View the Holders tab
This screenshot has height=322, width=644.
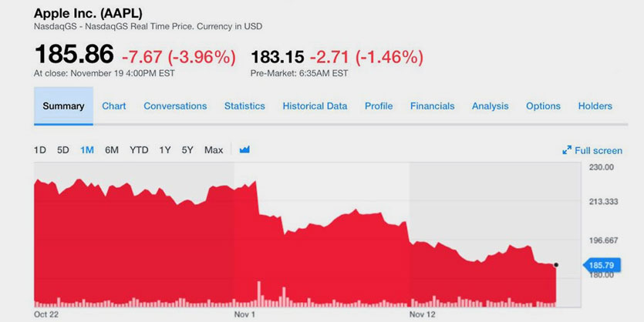coord(595,106)
